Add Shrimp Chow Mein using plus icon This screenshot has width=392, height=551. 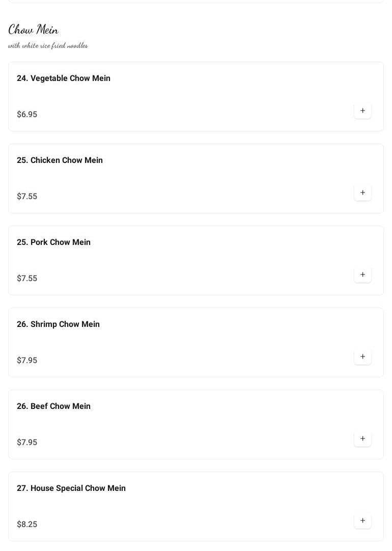pyautogui.click(x=362, y=356)
